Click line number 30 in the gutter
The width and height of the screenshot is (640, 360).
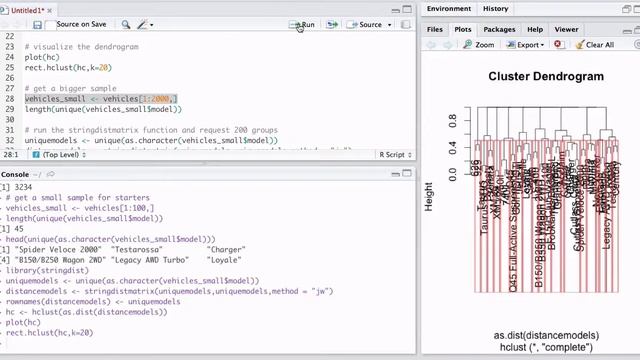click(x=9, y=120)
